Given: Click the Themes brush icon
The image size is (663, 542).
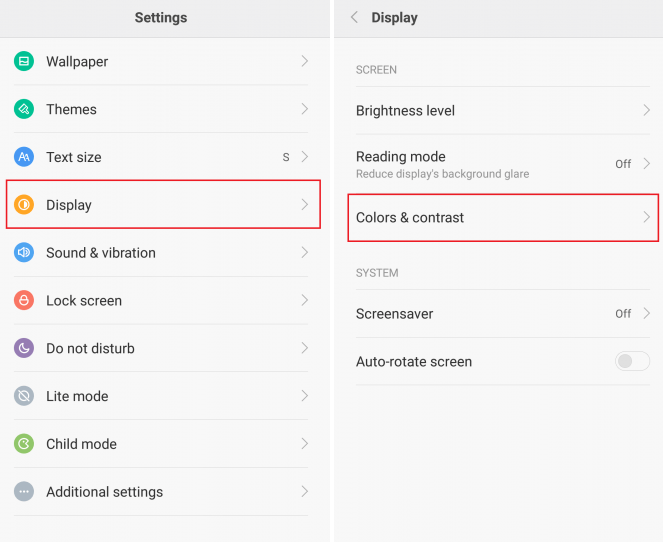Looking at the screenshot, I should (24, 109).
